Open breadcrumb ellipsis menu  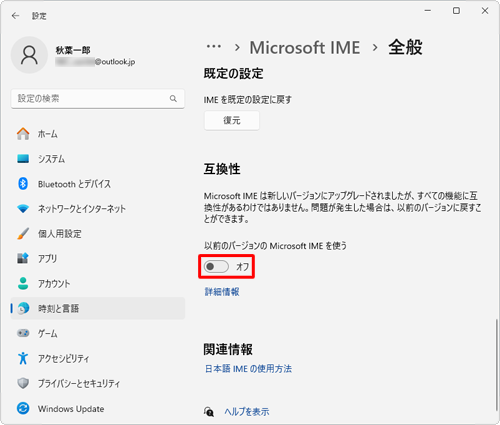point(214,47)
